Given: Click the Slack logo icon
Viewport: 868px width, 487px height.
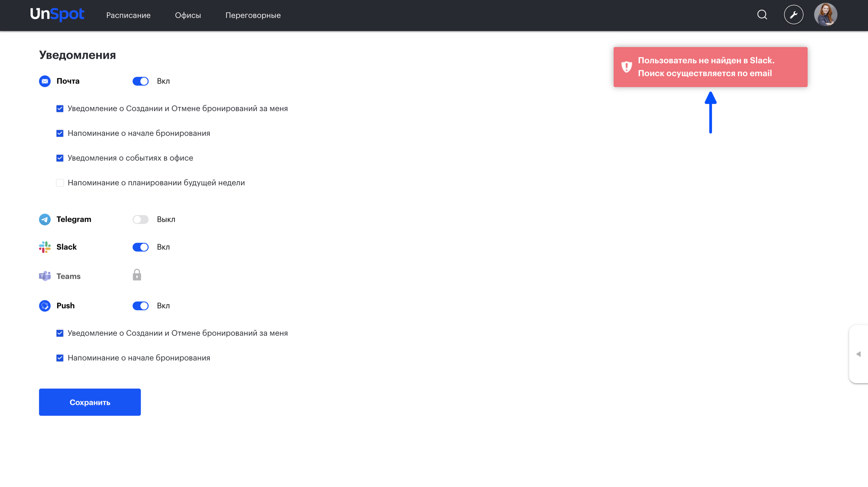Looking at the screenshot, I should tap(45, 247).
